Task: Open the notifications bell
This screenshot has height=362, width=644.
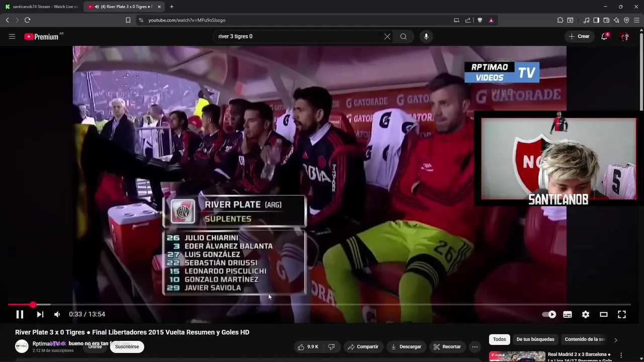Action: pyautogui.click(x=604, y=36)
